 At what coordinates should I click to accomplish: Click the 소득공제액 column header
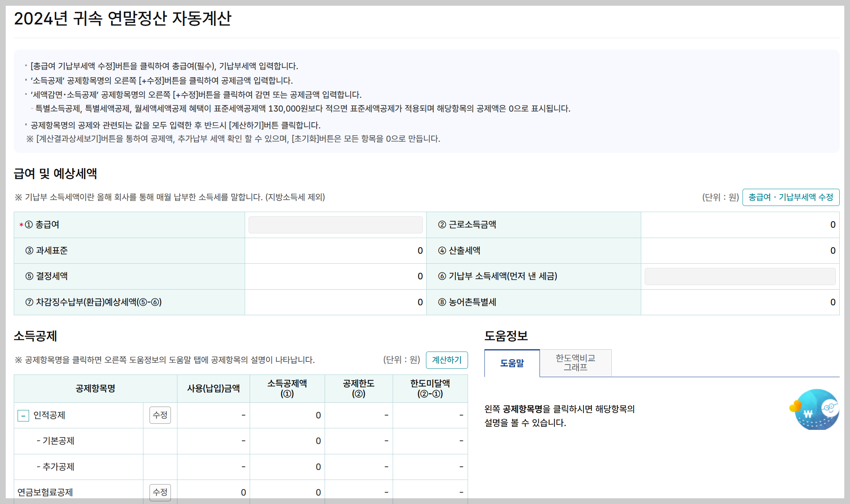click(x=287, y=389)
